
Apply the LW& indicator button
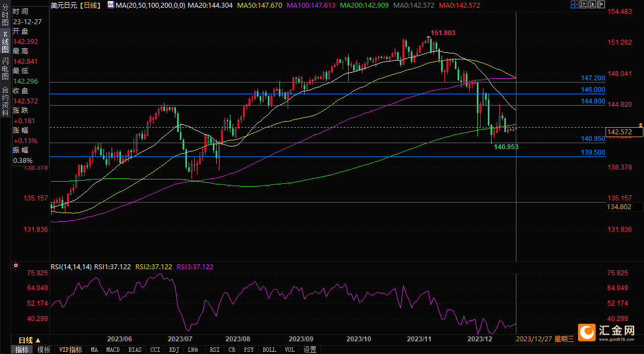[193, 350]
